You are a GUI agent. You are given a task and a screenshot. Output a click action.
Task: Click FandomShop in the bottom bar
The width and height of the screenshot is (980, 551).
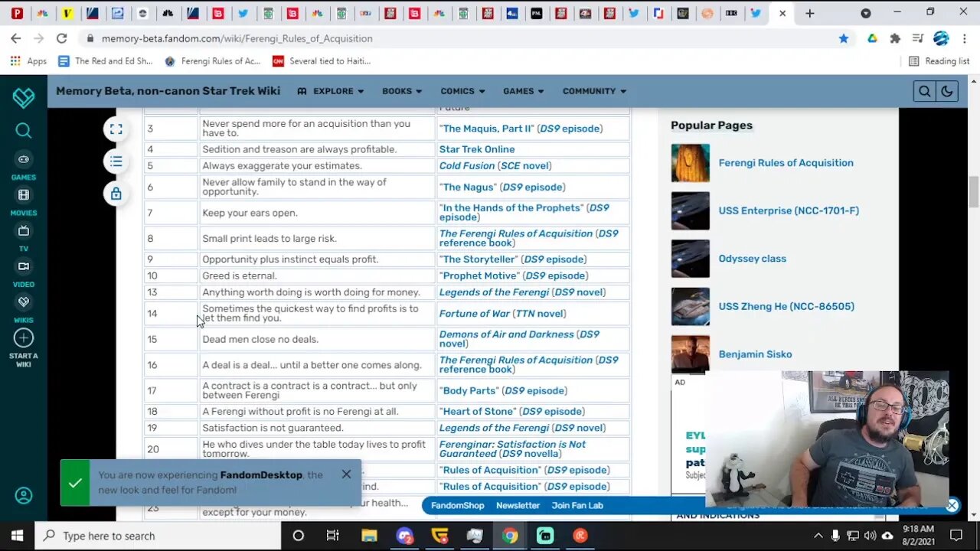(x=458, y=505)
